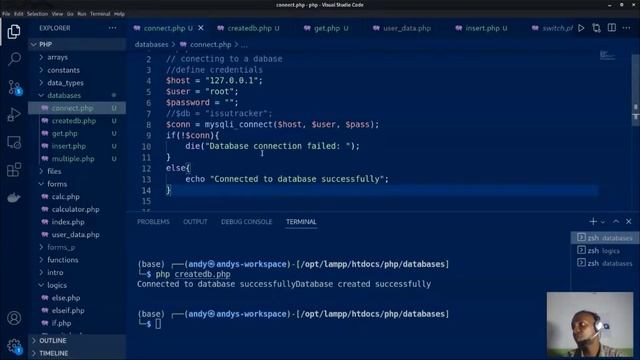Open the Manage gear settings icon

14,346
